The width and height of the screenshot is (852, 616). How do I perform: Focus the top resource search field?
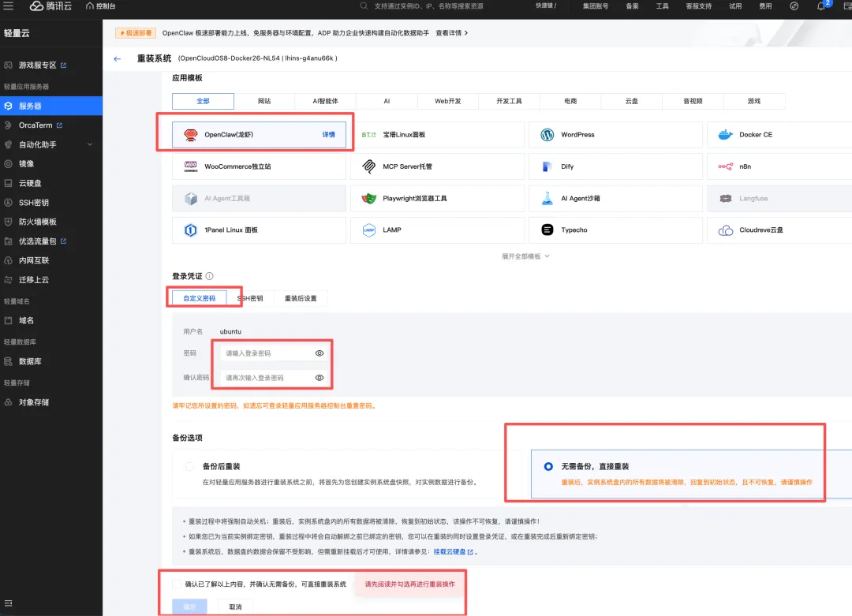point(428,6)
